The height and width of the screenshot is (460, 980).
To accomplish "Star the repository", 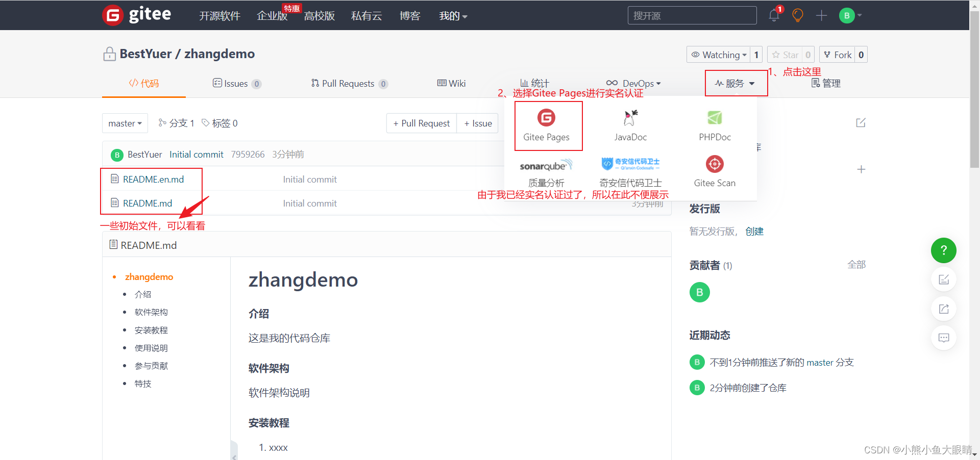I will coord(785,55).
